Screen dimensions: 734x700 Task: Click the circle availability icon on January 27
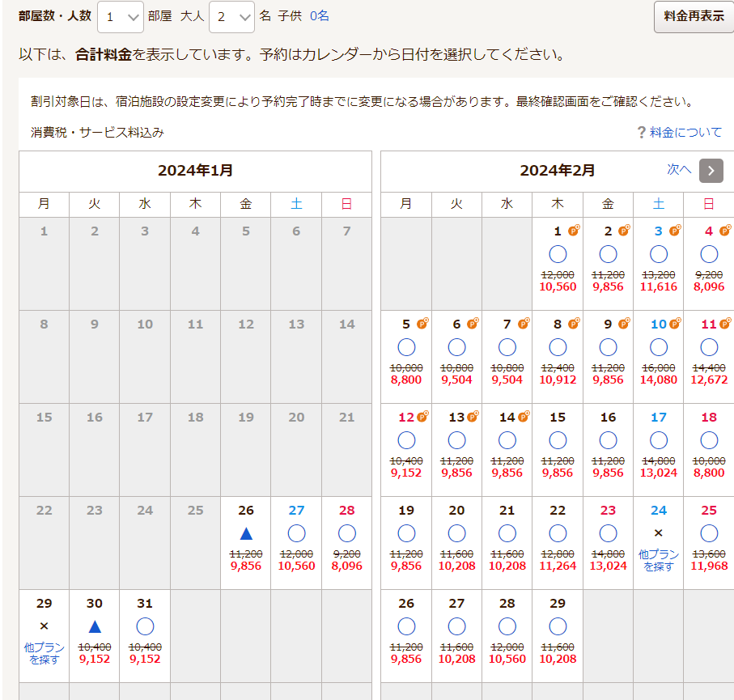(x=296, y=533)
